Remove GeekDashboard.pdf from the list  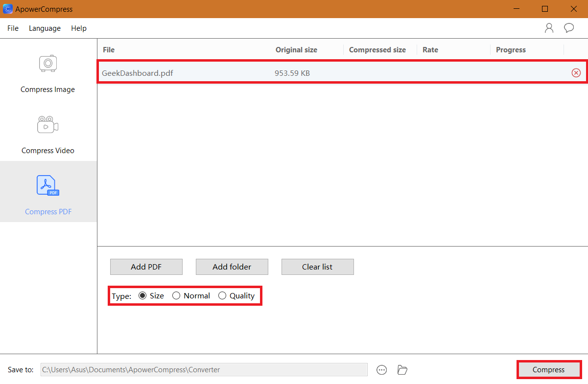pos(576,72)
